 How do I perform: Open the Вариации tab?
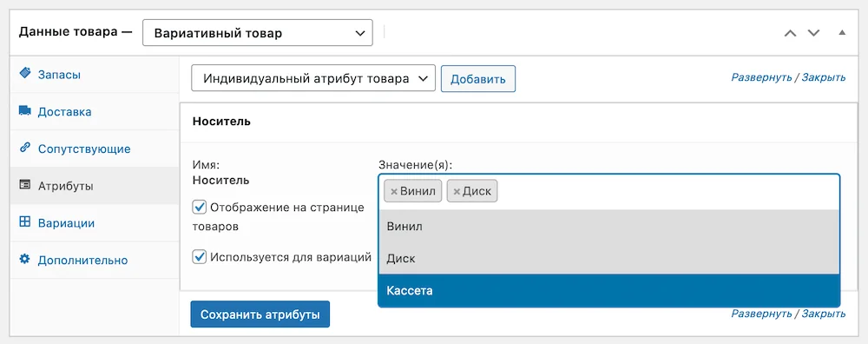(95, 222)
